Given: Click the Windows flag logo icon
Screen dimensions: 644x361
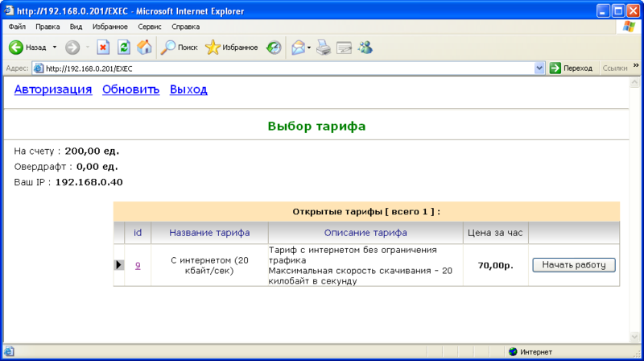Looking at the screenshot, I should pyautogui.click(x=629, y=27).
